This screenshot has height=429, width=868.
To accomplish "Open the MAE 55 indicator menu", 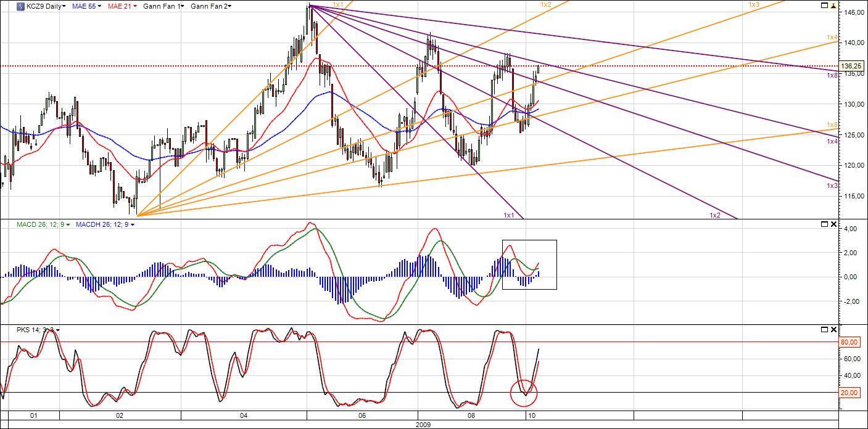I will [x=86, y=6].
